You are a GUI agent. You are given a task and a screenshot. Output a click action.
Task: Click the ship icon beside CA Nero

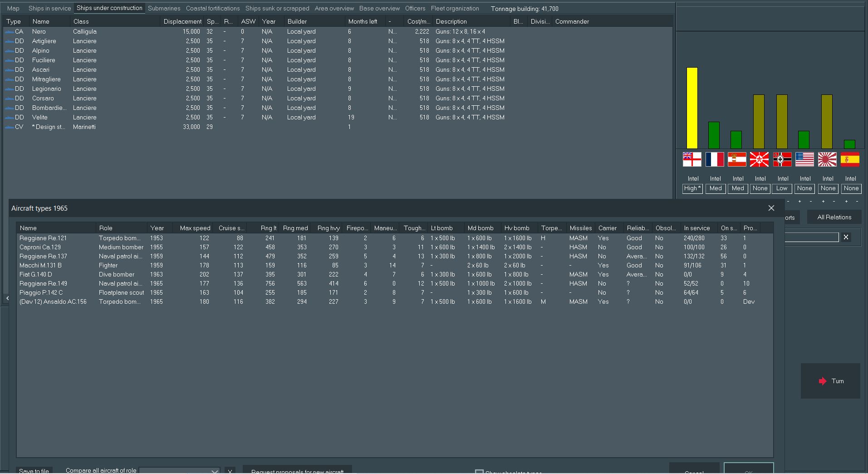[9, 32]
